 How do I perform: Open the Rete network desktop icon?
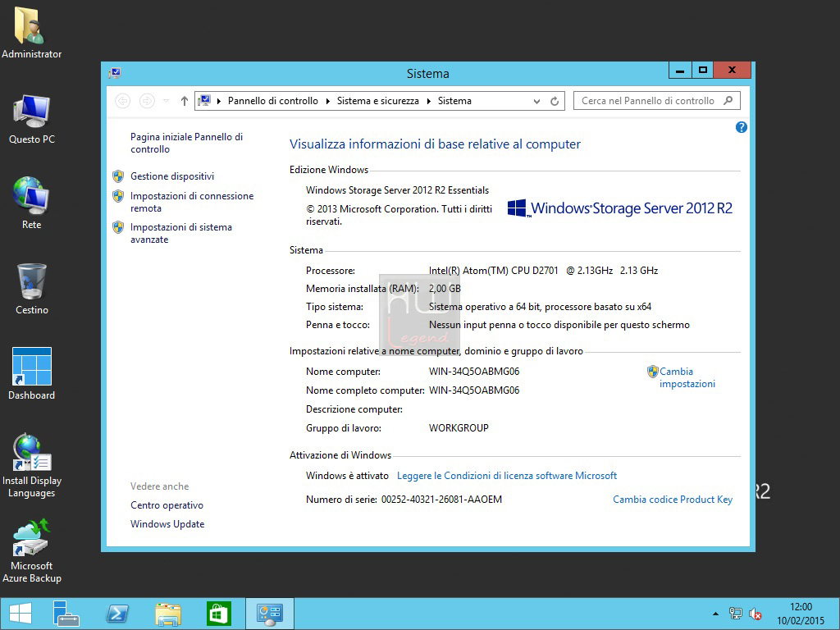tap(31, 203)
